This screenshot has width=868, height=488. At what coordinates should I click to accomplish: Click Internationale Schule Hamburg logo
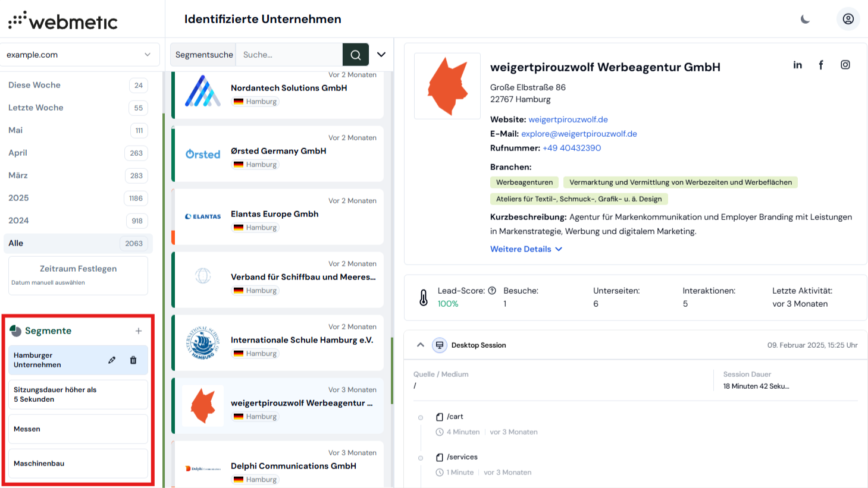[203, 342]
